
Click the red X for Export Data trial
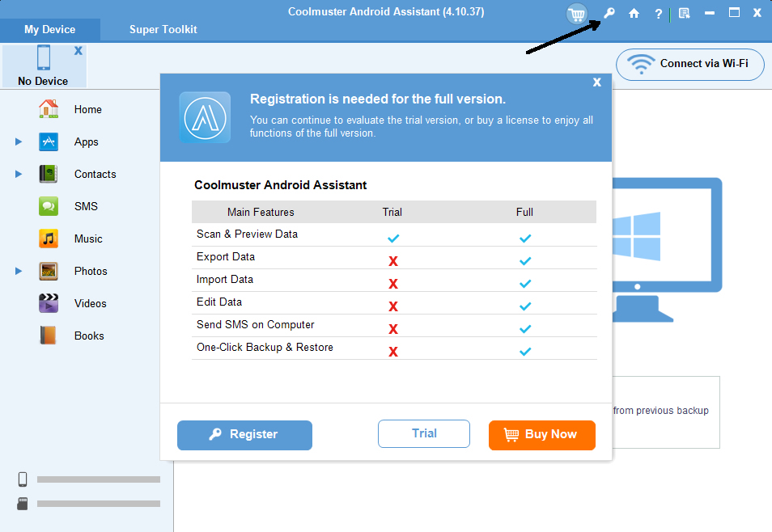coord(393,261)
